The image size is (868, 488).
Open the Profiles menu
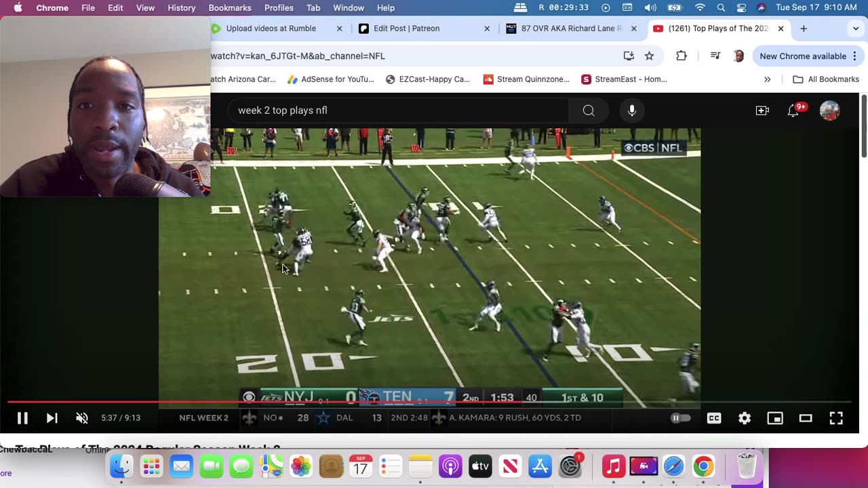279,7
